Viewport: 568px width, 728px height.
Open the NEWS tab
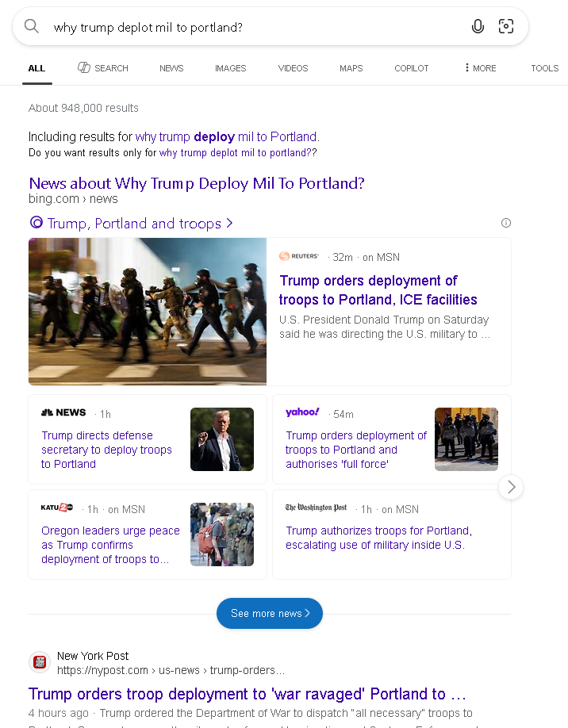(x=171, y=68)
